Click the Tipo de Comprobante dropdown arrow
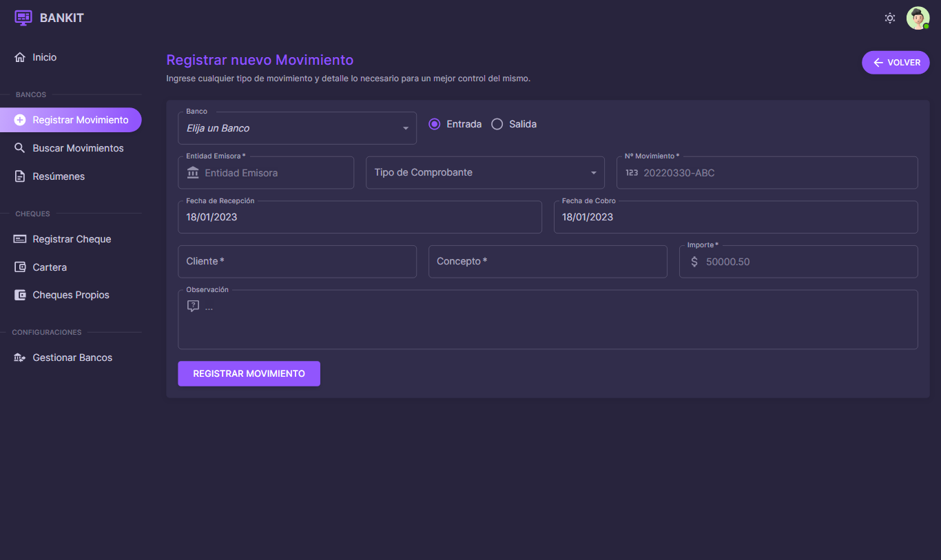The height and width of the screenshot is (560, 941). [594, 173]
